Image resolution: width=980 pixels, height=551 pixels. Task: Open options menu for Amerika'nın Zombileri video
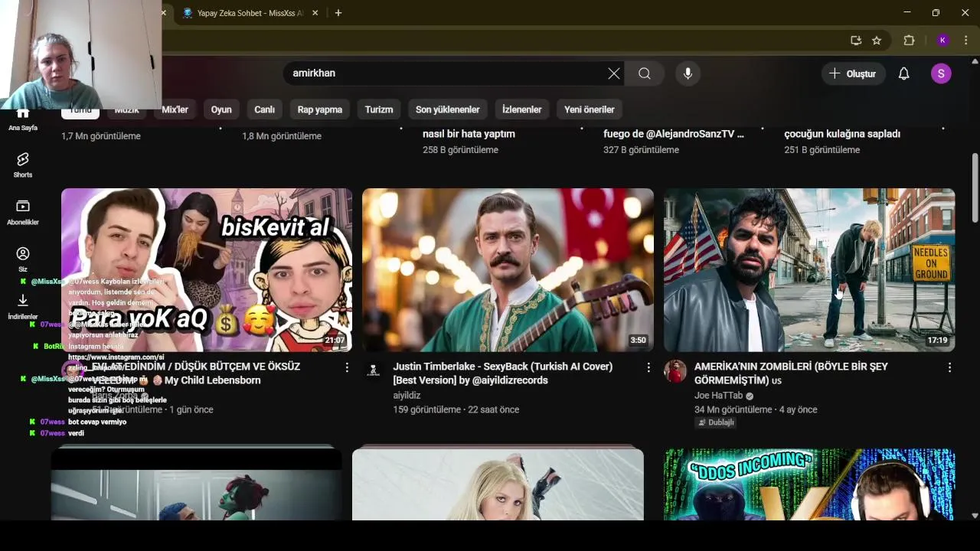pyautogui.click(x=949, y=367)
